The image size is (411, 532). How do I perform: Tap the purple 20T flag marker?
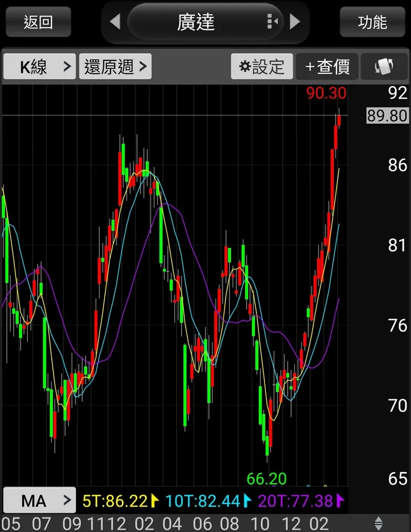[340, 500]
